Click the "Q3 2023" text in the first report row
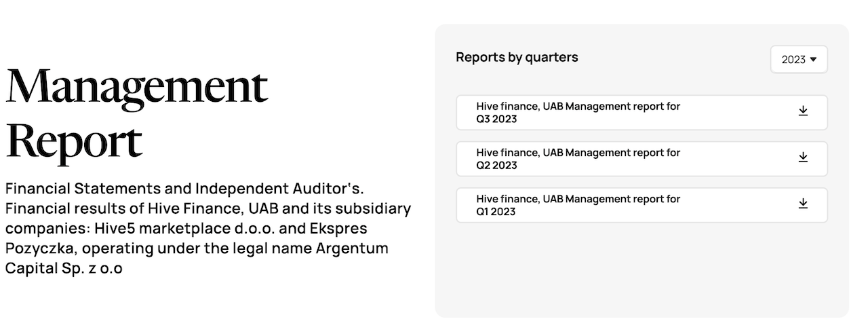The image size is (868, 336). click(496, 119)
